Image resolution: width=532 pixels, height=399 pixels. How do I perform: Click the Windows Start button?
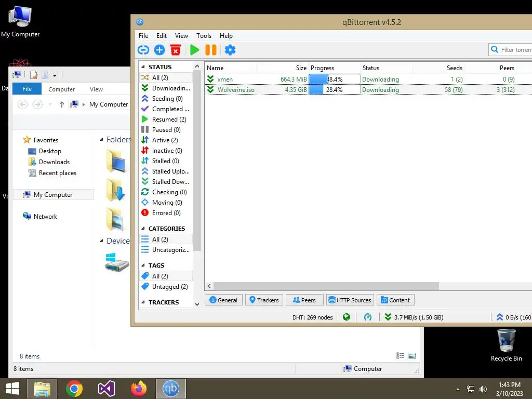click(x=12, y=389)
